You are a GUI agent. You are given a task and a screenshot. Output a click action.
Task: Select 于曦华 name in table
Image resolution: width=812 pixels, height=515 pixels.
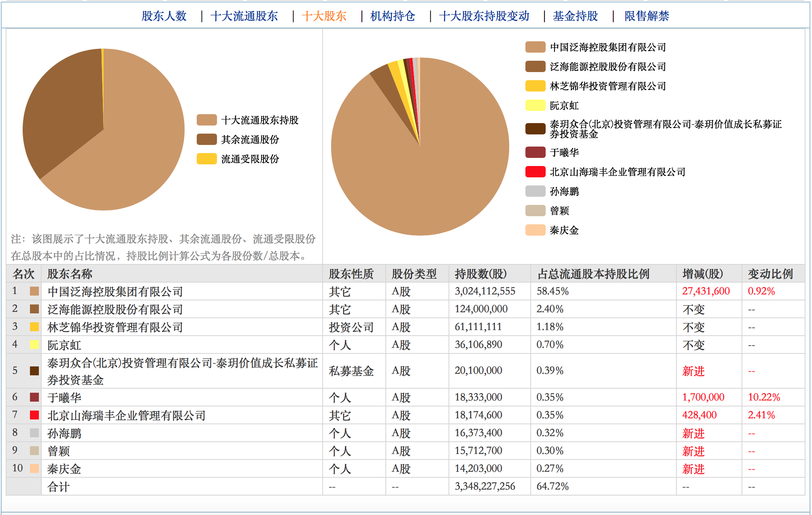tap(64, 398)
